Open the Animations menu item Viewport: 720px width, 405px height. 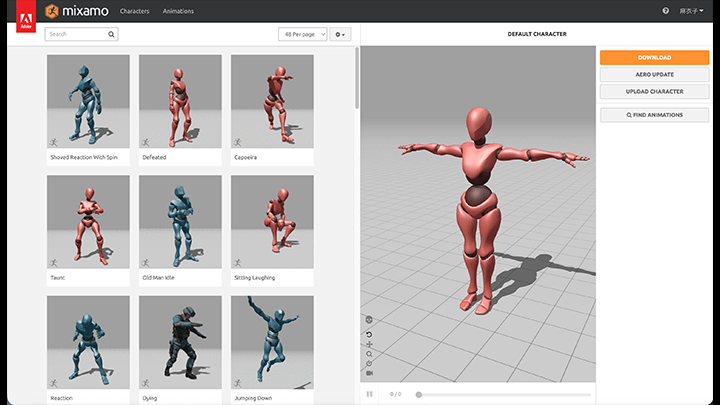178,11
